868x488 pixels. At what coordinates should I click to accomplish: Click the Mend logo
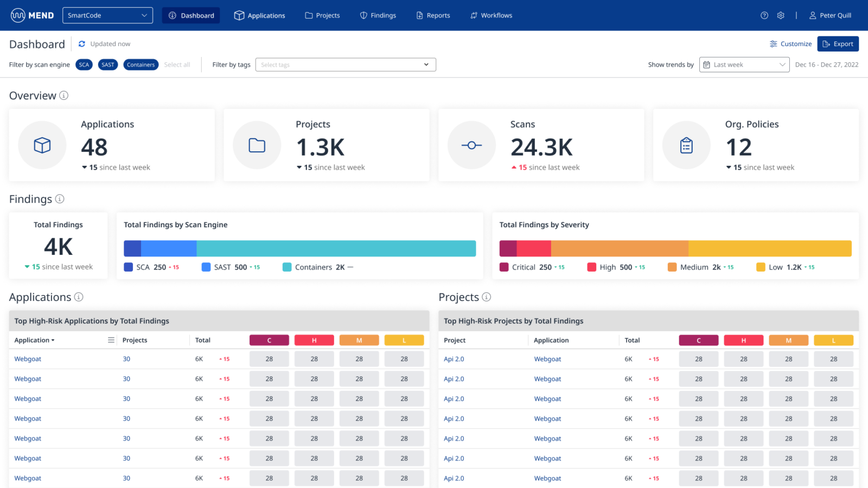32,15
